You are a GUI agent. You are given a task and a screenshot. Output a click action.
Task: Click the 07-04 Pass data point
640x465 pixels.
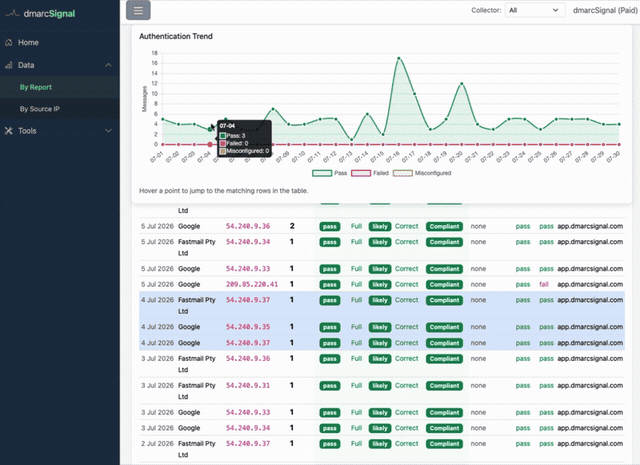(210, 129)
